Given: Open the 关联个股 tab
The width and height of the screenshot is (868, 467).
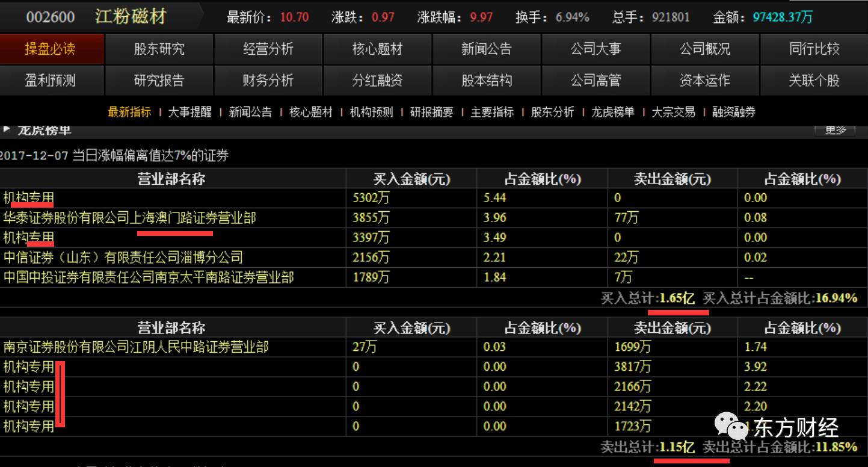Looking at the screenshot, I should 814,81.
